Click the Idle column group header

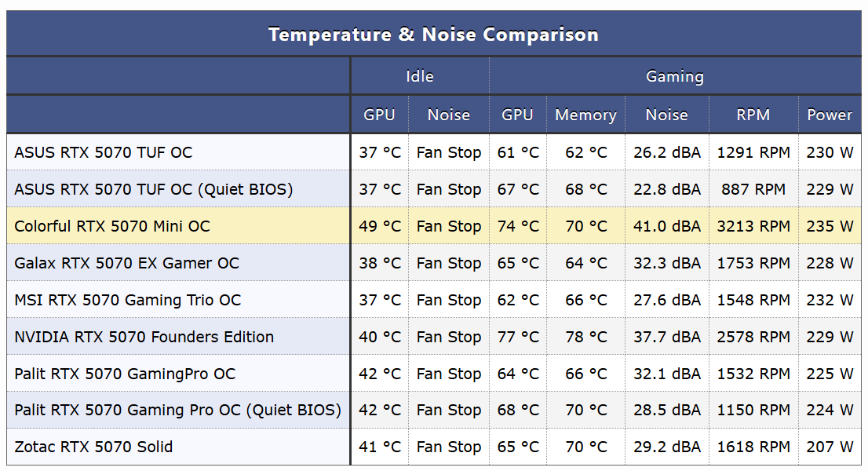pos(419,76)
